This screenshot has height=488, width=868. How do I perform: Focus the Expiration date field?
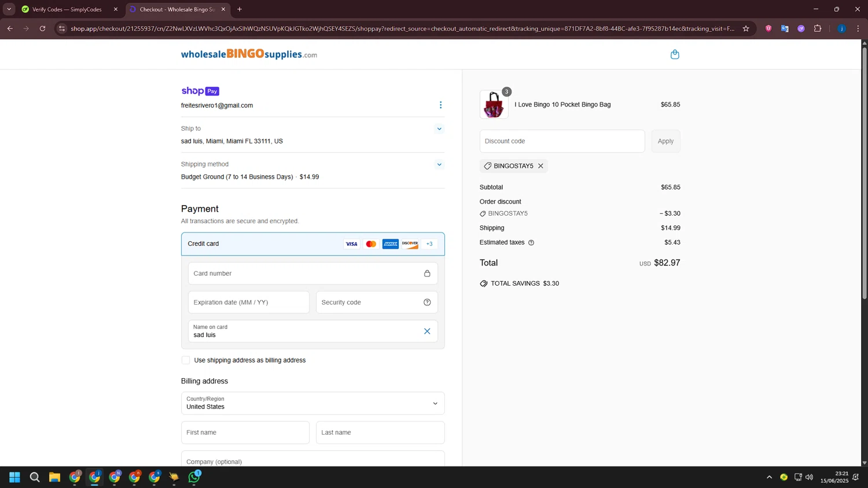coord(249,302)
